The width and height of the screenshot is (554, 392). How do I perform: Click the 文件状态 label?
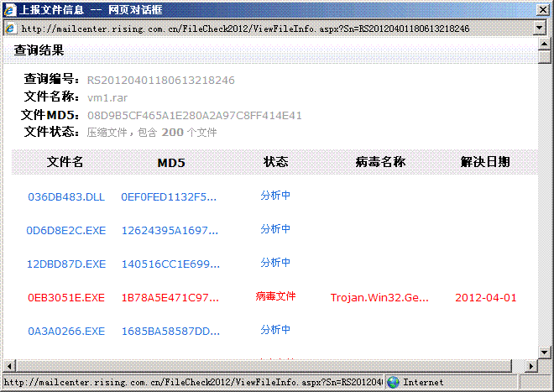(51, 132)
